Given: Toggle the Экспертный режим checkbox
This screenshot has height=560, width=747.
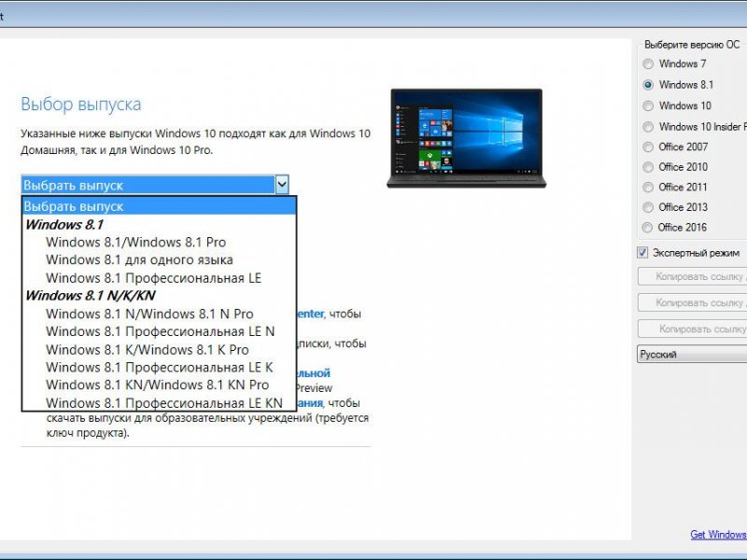Looking at the screenshot, I should 642,252.
